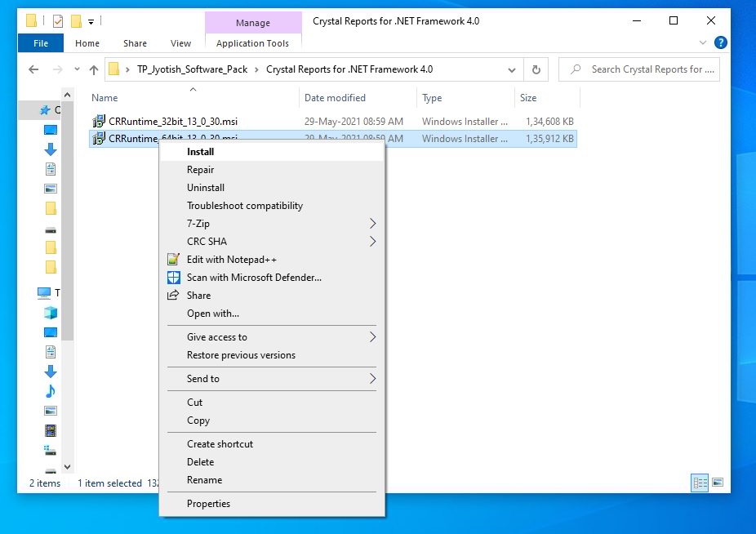Sort files by Date modified column
Screen dimensions: 756x534
(335, 98)
